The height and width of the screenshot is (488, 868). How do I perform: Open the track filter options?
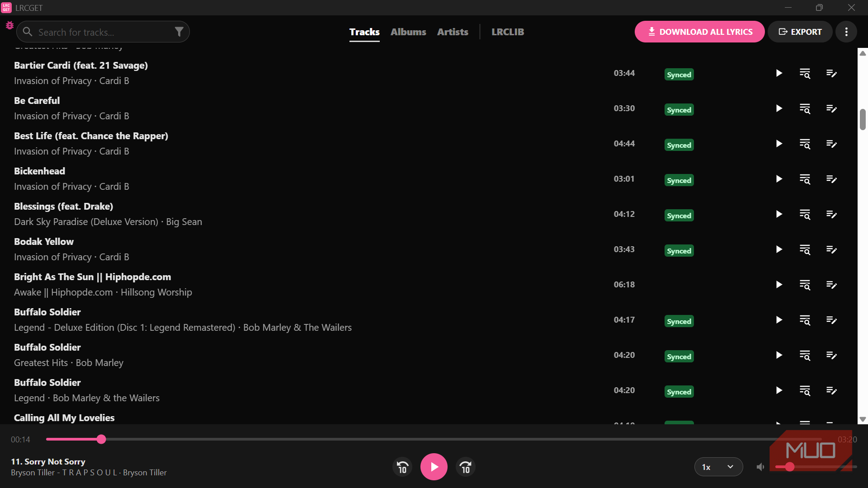coord(179,32)
